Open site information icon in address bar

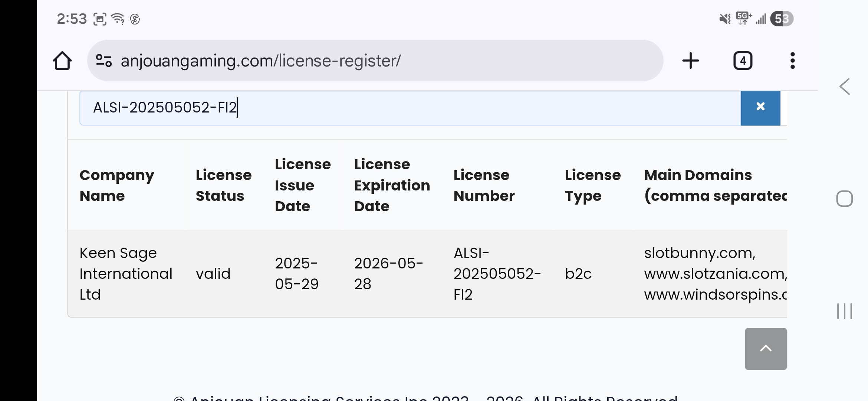point(103,61)
